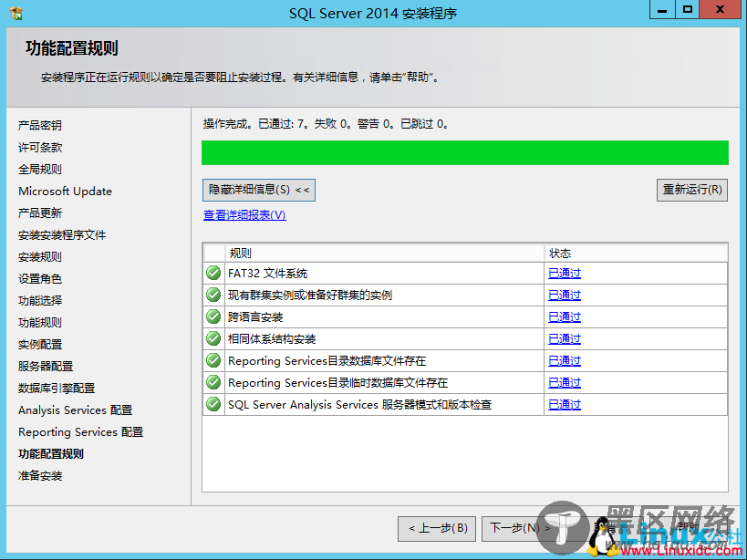Click the 规则 column header
The height and width of the screenshot is (560, 747).
click(385, 254)
